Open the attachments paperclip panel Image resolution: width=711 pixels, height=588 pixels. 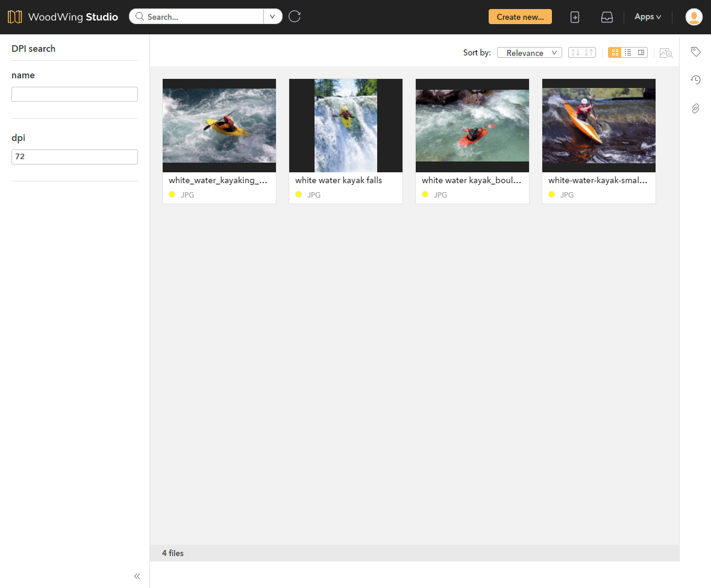tap(696, 108)
